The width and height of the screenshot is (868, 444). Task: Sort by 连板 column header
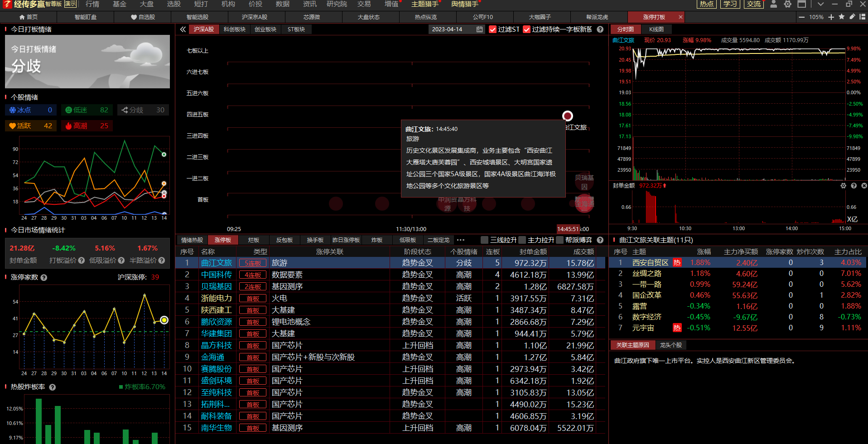(x=492, y=251)
